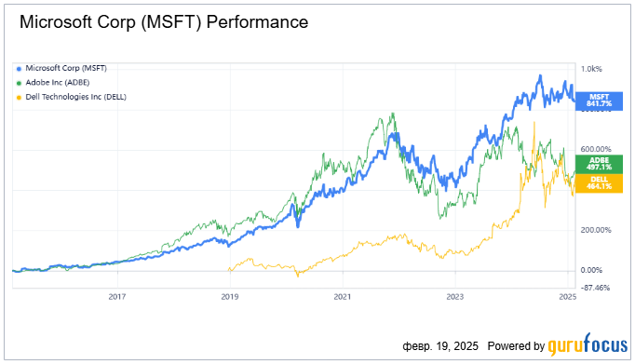The height and width of the screenshot is (364, 635).
Task: Click the green Adobe Inc legend dot
Action: click(19, 84)
